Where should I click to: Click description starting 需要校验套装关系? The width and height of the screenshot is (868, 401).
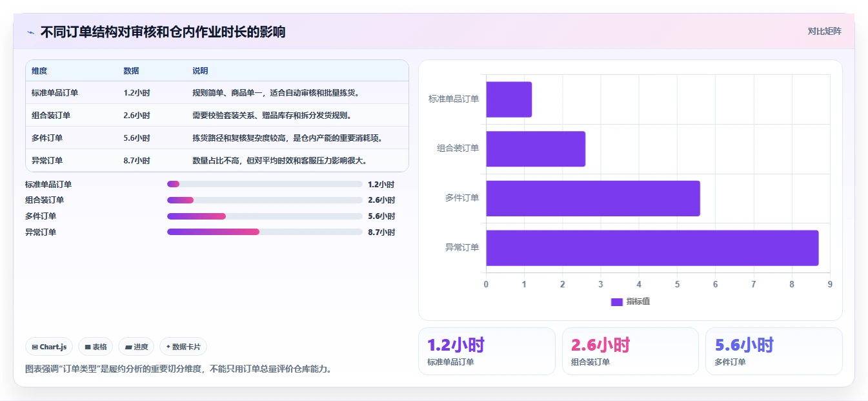tap(272, 116)
